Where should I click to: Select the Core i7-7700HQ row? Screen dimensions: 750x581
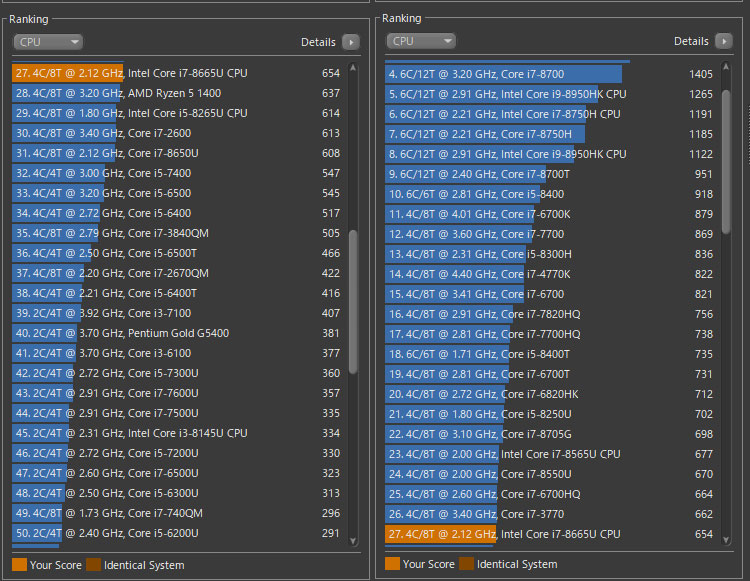point(551,334)
